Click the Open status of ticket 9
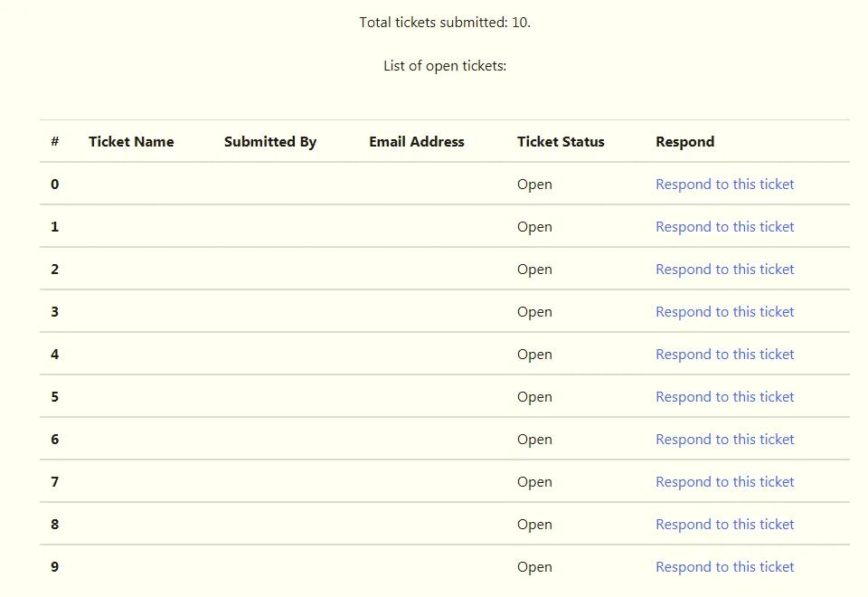The image size is (868, 597). [x=534, y=567]
